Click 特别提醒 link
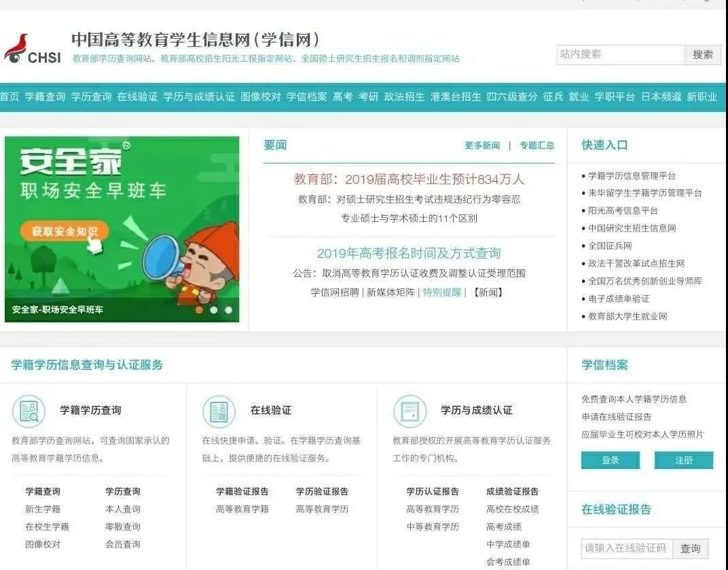 (x=442, y=292)
